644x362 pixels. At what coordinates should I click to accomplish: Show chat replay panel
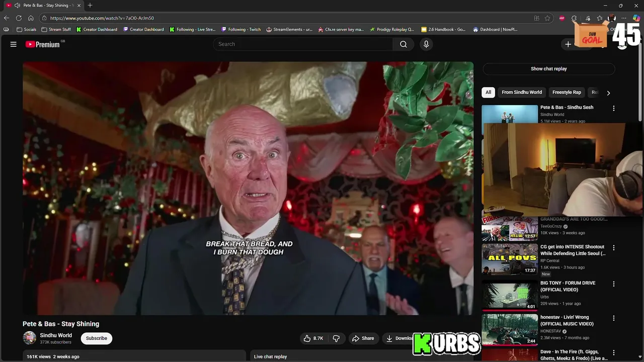click(x=549, y=69)
